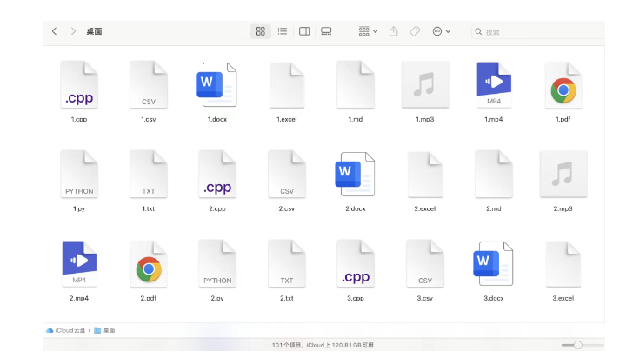Select the 1.py Python file icon

point(79,174)
